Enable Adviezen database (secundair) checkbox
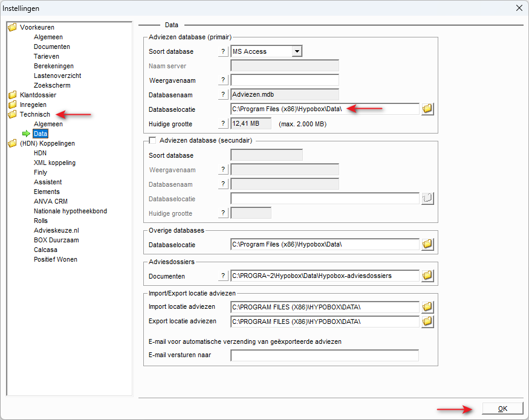Screen dimensions: 529x420 pos(152,140)
